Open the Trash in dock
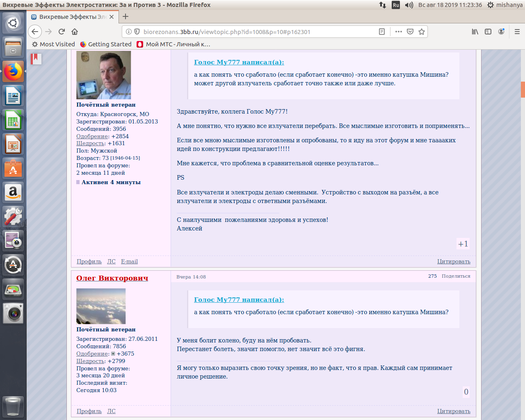This screenshot has width=525, height=420. click(13, 406)
